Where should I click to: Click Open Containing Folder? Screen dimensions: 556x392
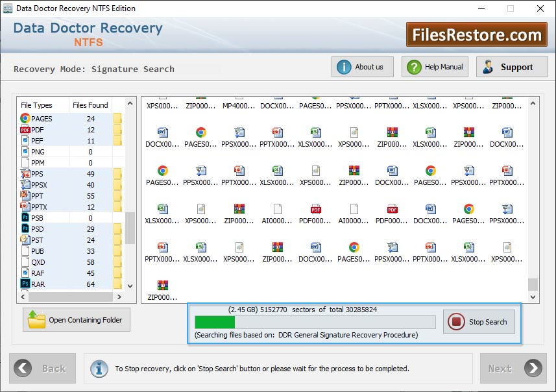pyautogui.click(x=77, y=320)
